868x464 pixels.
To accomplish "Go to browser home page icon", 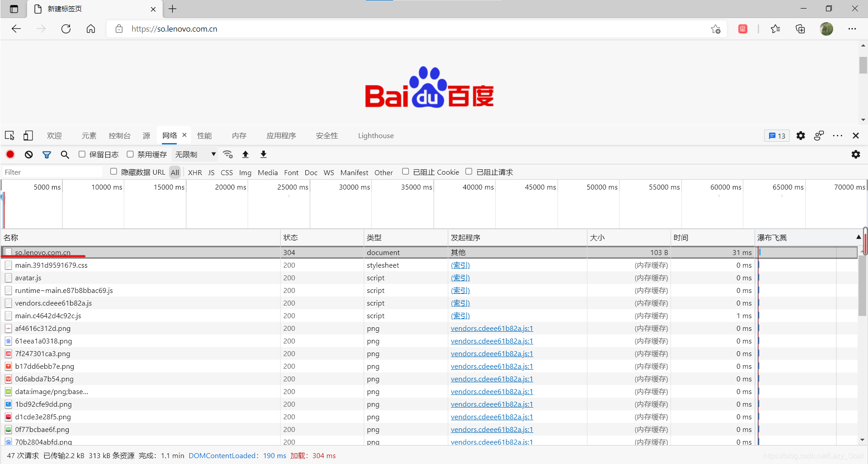I will (91, 29).
